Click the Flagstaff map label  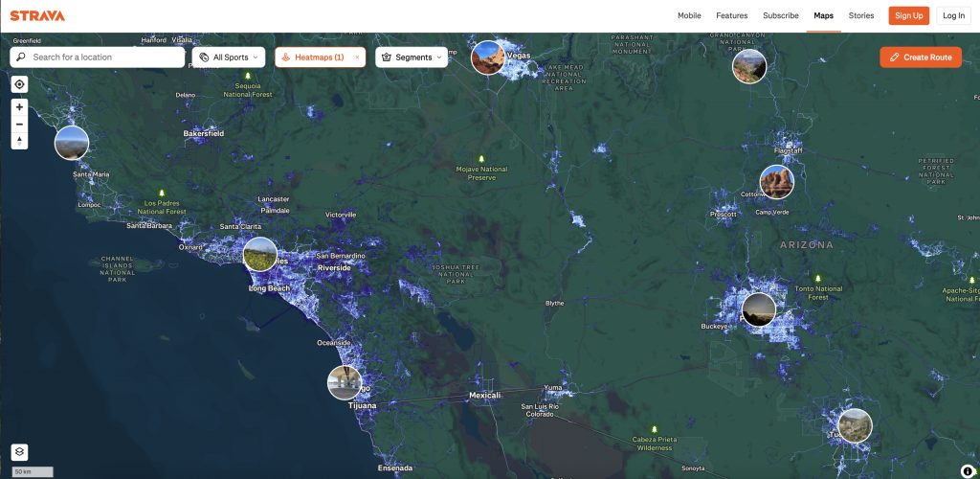coord(789,151)
